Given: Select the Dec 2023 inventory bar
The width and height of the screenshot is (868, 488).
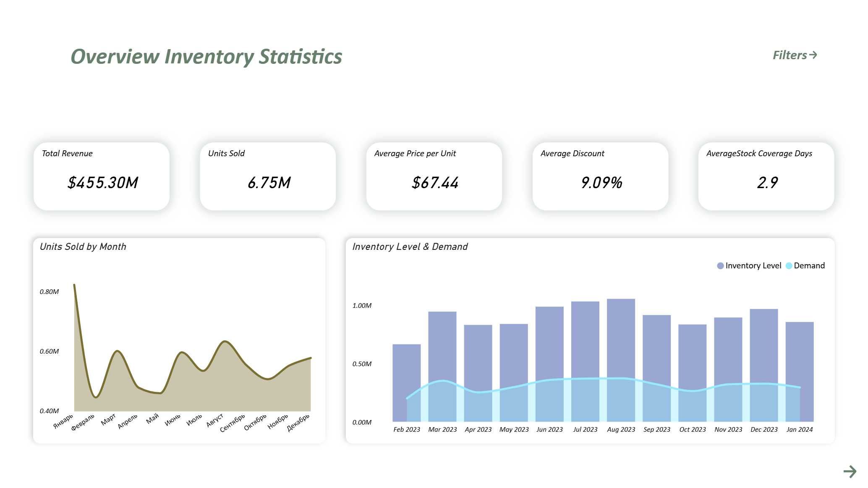Looking at the screenshot, I should (764, 365).
